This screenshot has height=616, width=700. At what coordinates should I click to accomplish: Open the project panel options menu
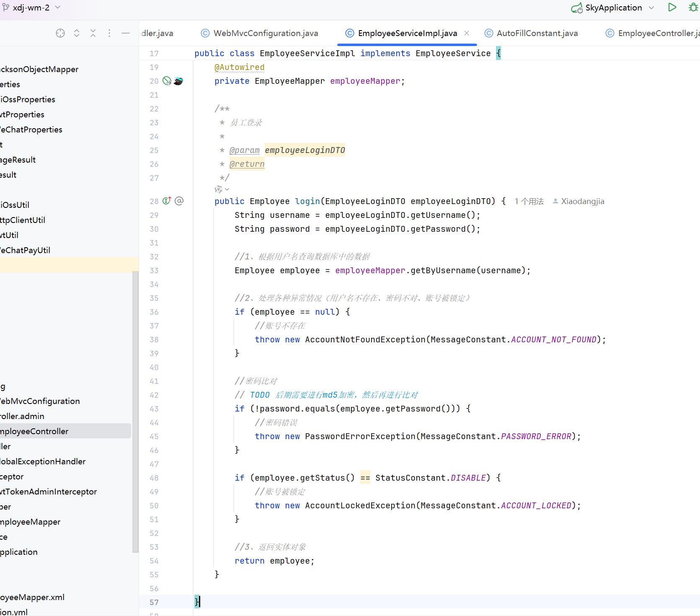pos(109,33)
